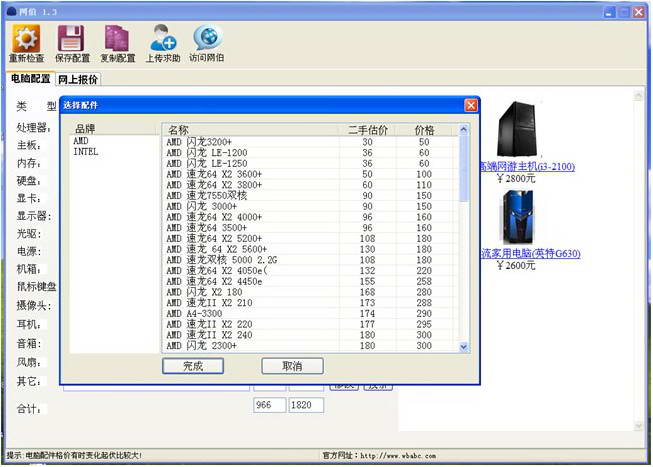Click the 品牌 list header
Viewport: 653px width, 467px height.
114,129
